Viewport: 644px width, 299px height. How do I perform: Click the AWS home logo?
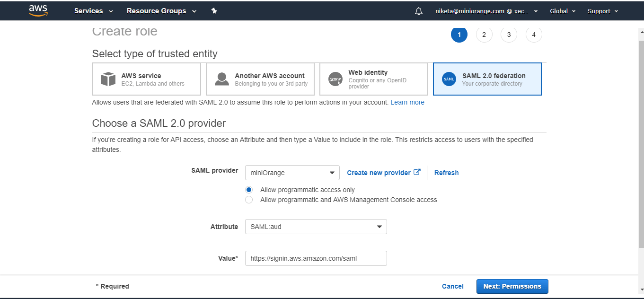click(38, 10)
